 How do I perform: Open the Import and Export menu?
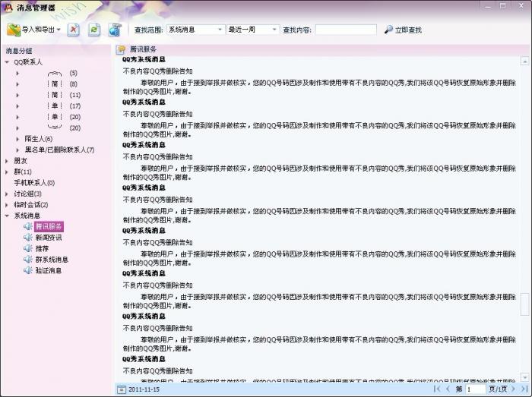(x=33, y=30)
